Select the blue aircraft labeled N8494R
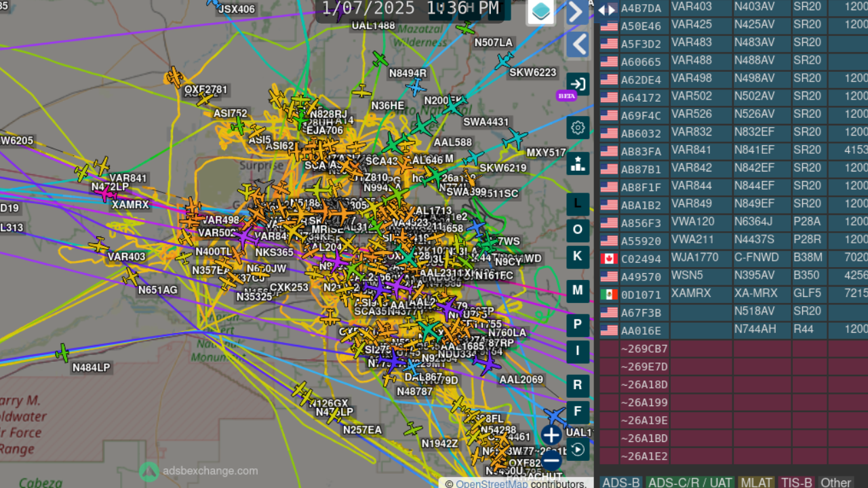Screen dimensions: 868x488 pos(416,87)
